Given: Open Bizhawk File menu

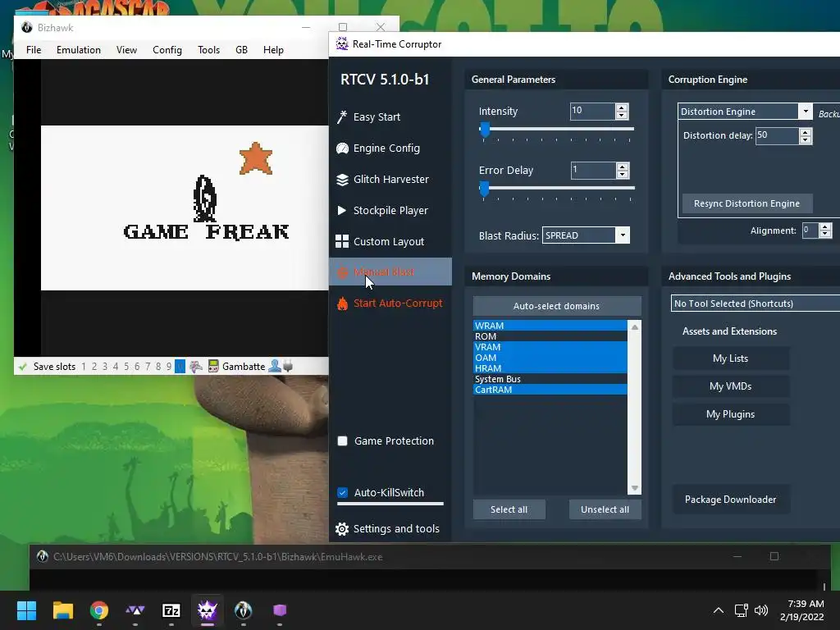Looking at the screenshot, I should (x=34, y=50).
